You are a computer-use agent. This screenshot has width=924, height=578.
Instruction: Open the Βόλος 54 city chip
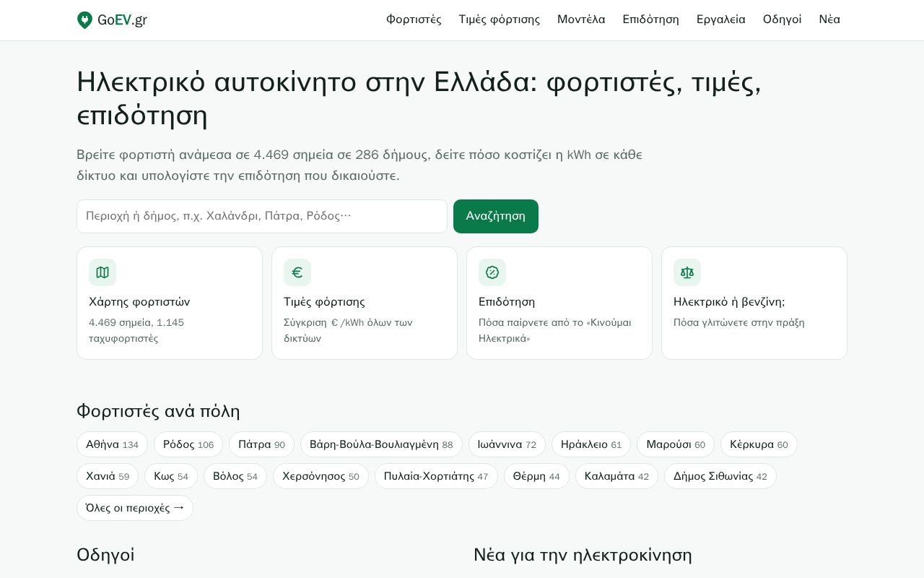(x=235, y=476)
